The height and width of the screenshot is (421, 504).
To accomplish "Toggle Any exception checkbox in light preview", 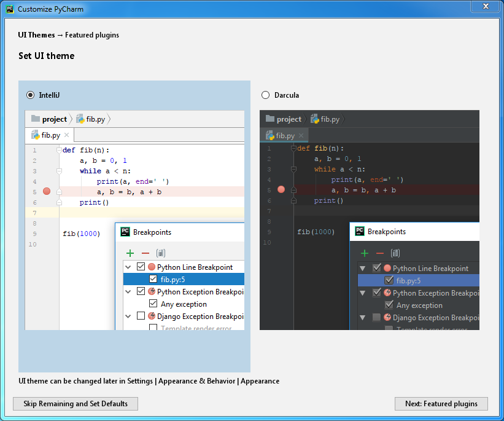I will pos(153,304).
